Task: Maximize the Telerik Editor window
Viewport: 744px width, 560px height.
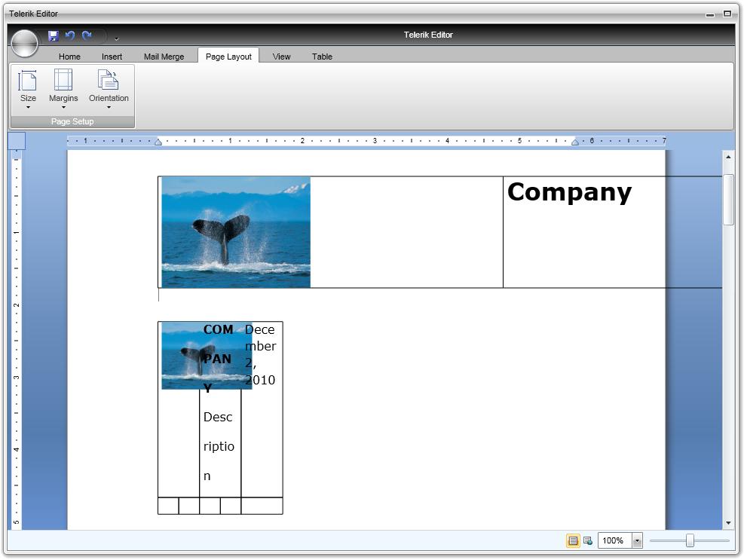Action: pyautogui.click(x=727, y=14)
